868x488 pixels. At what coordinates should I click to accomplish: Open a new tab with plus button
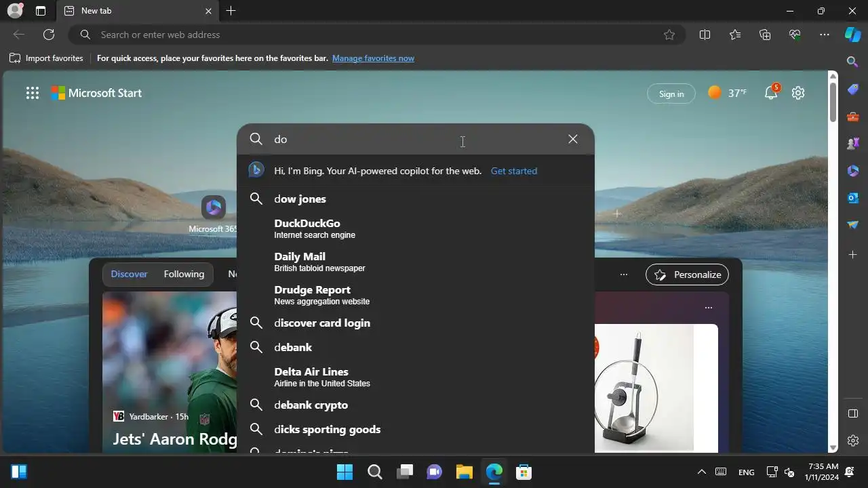[x=231, y=11]
